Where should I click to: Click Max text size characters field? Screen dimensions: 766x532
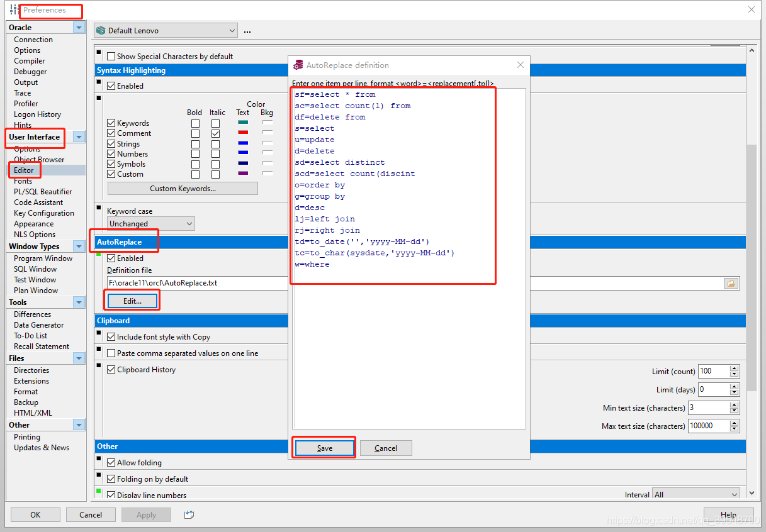(x=709, y=426)
